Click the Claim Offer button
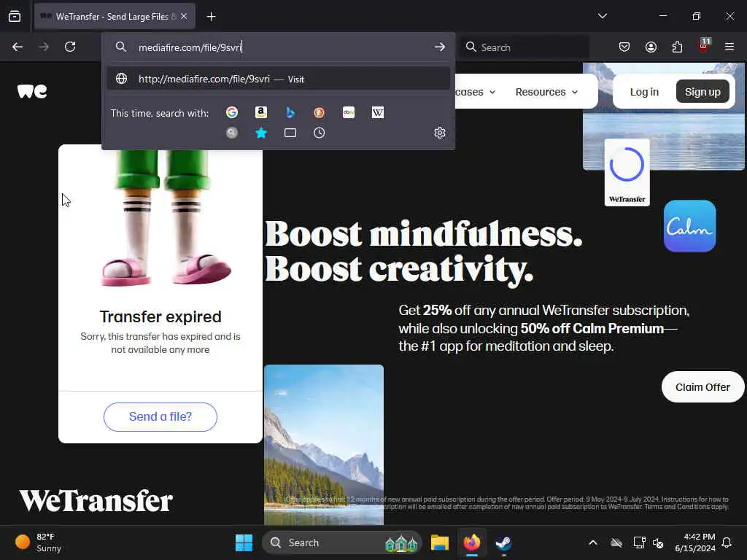The width and height of the screenshot is (747, 560). (703, 387)
